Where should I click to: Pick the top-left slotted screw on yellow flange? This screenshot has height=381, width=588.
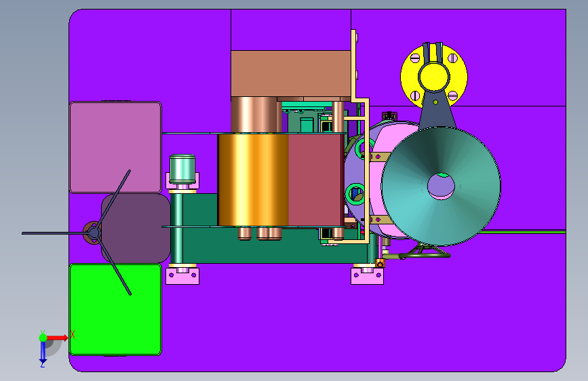tap(416, 58)
